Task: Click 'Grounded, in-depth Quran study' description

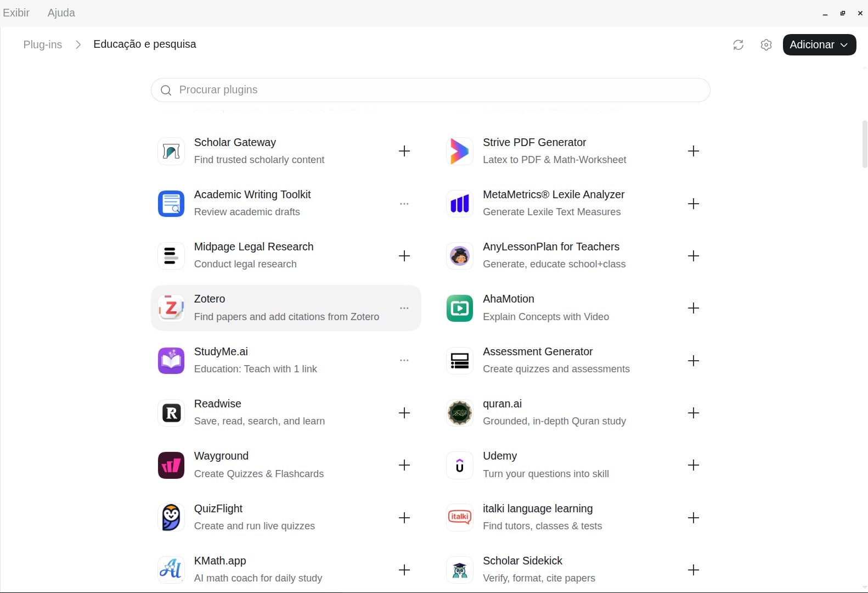Action: pyautogui.click(x=554, y=421)
